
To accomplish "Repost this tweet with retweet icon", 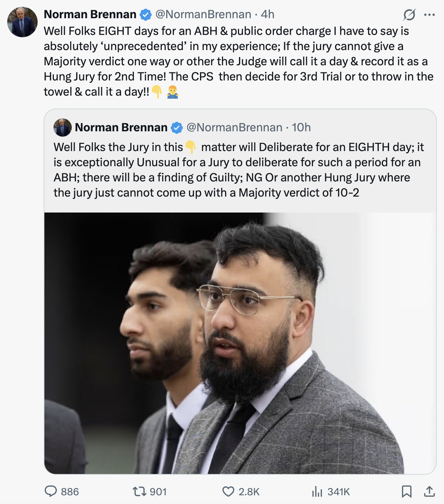I will tap(139, 492).
